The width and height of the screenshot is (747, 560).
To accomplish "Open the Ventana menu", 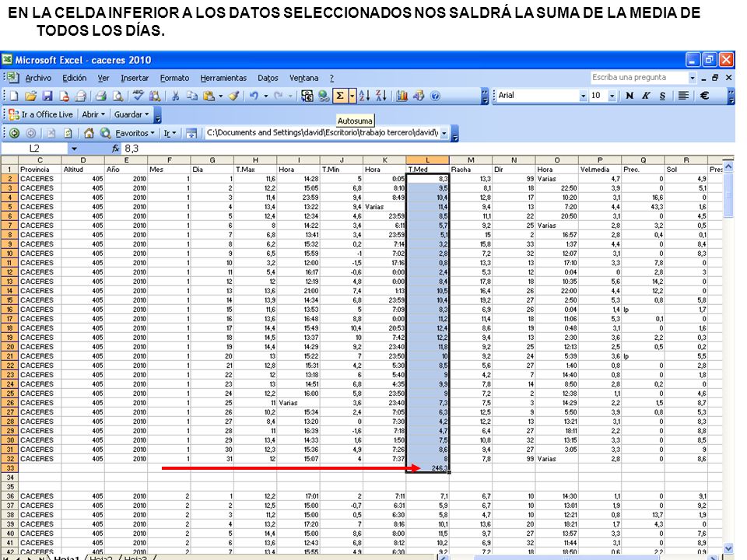I will click(x=303, y=78).
